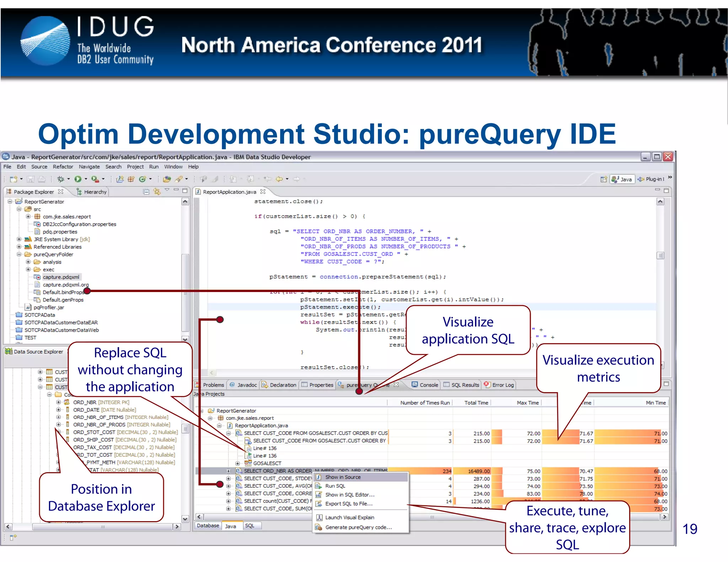Click Link with Editor in Package Explorer
This screenshot has height=562, width=728.
tap(157, 192)
